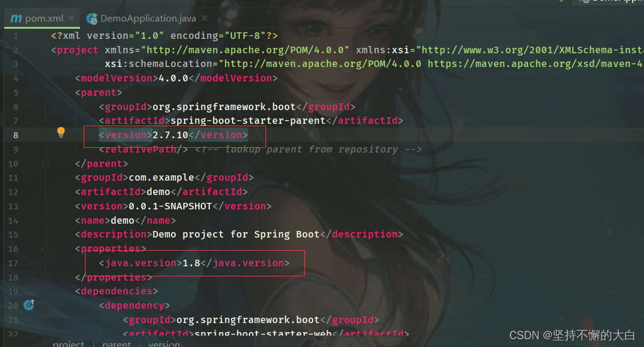
Task: Click org.springframework.boot groupId on line 6
Action: tap(224, 107)
